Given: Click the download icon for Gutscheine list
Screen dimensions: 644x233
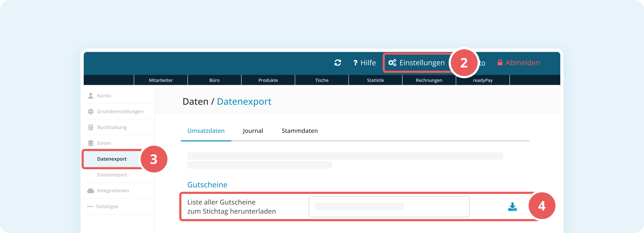Looking at the screenshot, I should [513, 207].
